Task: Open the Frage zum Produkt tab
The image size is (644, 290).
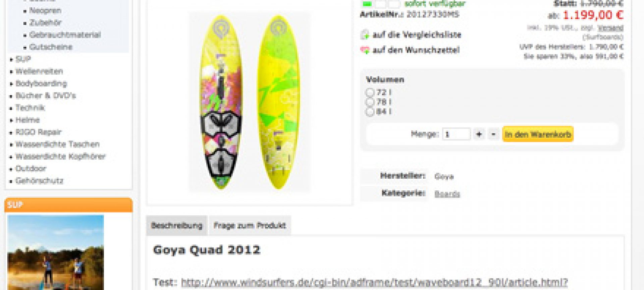Action: click(x=250, y=226)
